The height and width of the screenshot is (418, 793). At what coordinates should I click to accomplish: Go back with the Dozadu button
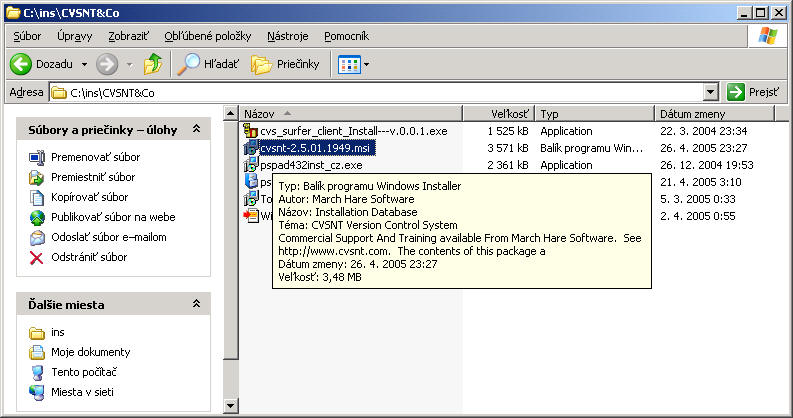41,64
